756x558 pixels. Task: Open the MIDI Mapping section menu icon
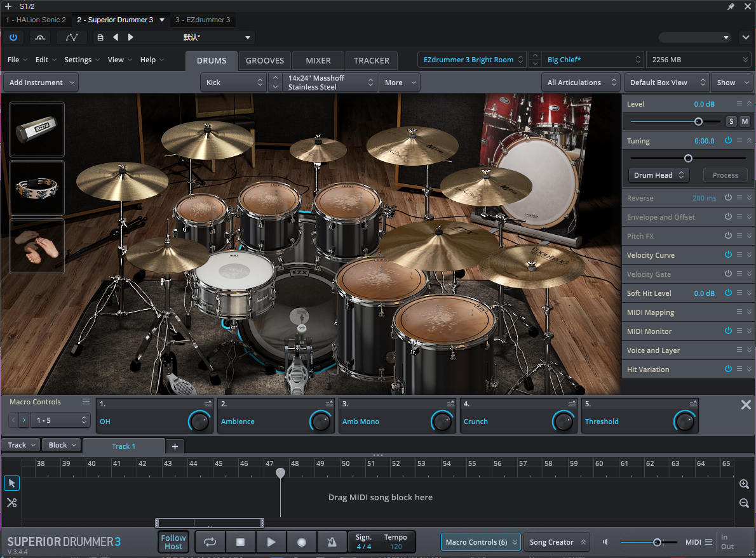739,312
